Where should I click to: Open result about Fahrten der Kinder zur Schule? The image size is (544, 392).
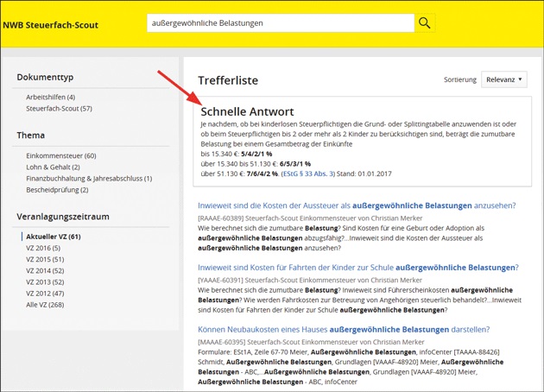(357, 268)
